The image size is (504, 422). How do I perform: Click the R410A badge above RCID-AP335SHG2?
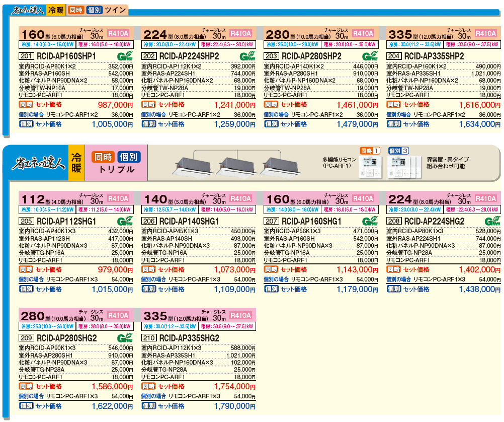[x=241, y=315]
